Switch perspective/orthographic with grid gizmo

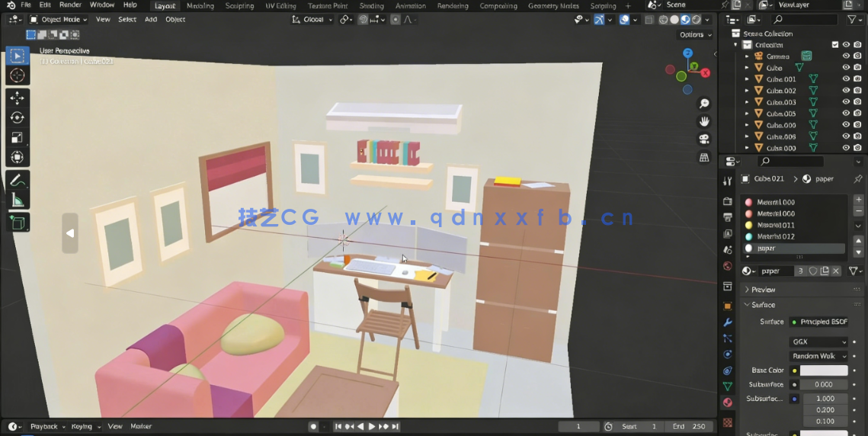704,157
